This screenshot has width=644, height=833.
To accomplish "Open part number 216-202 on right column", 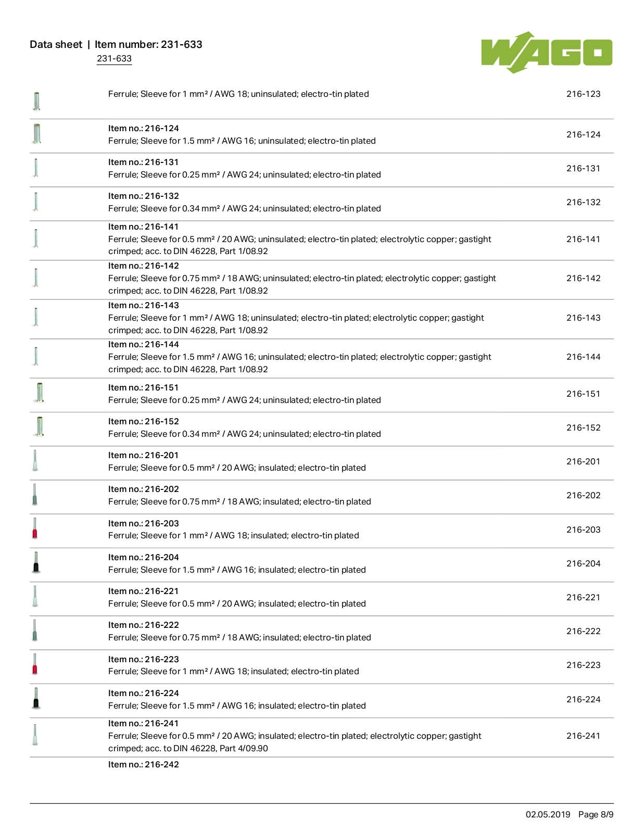I will (x=583, y=495).
